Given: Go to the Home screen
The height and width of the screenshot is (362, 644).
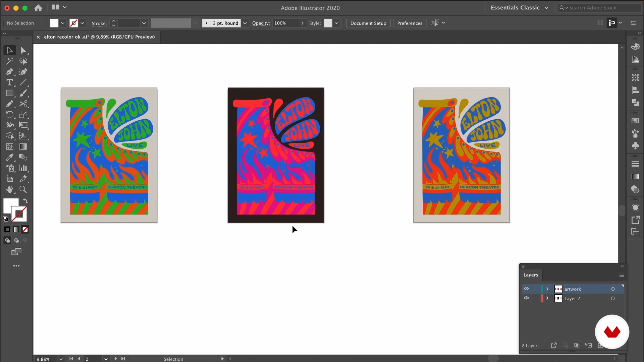Looking at the screenshot, I should click(x=38, y=8).
